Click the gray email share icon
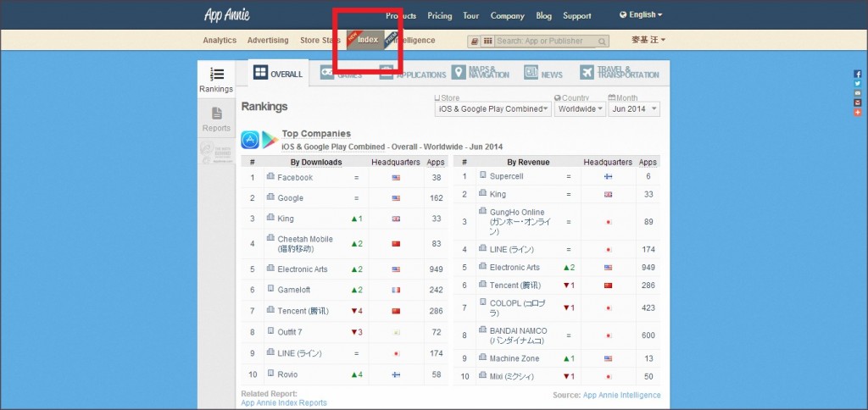868x410 pixels. [858, 93]
